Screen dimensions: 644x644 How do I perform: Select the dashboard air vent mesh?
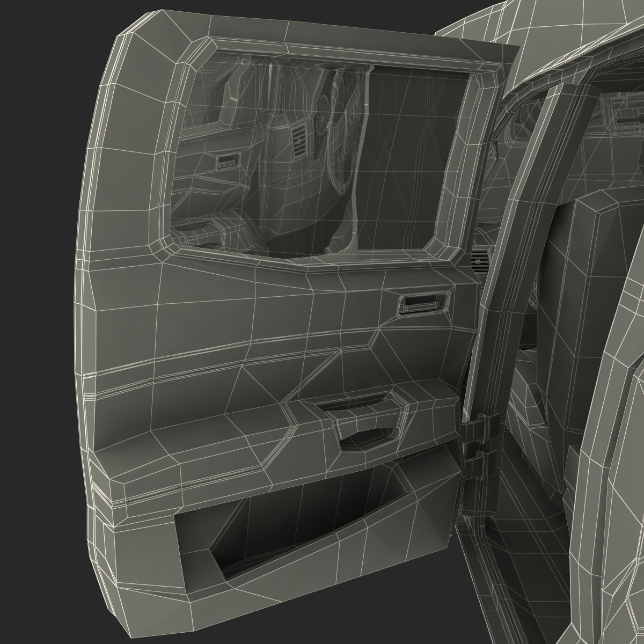point(299,141)
